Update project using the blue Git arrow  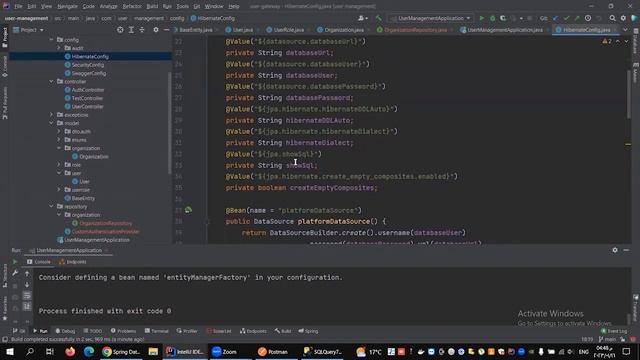(555, 18)
